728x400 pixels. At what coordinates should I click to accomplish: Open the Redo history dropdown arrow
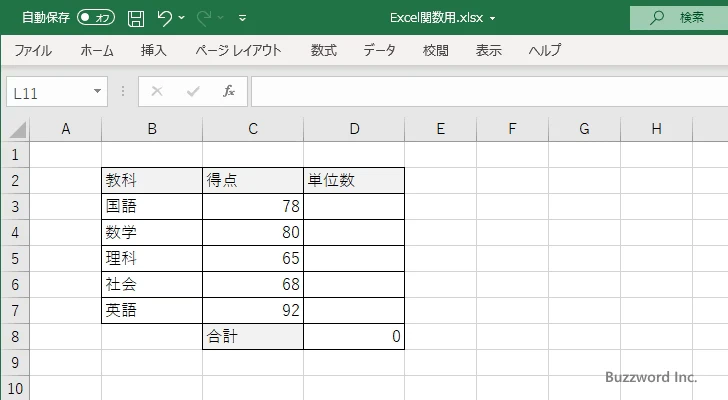point(221,18)
